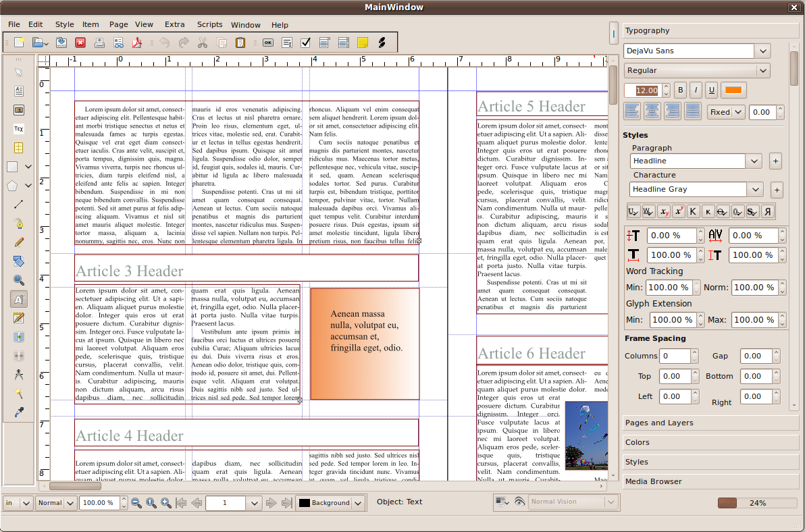This screenshot has width=805, height=532.
Task: Select the Line drawing tool
Action: pyautogui.click(x=19, y=204)
